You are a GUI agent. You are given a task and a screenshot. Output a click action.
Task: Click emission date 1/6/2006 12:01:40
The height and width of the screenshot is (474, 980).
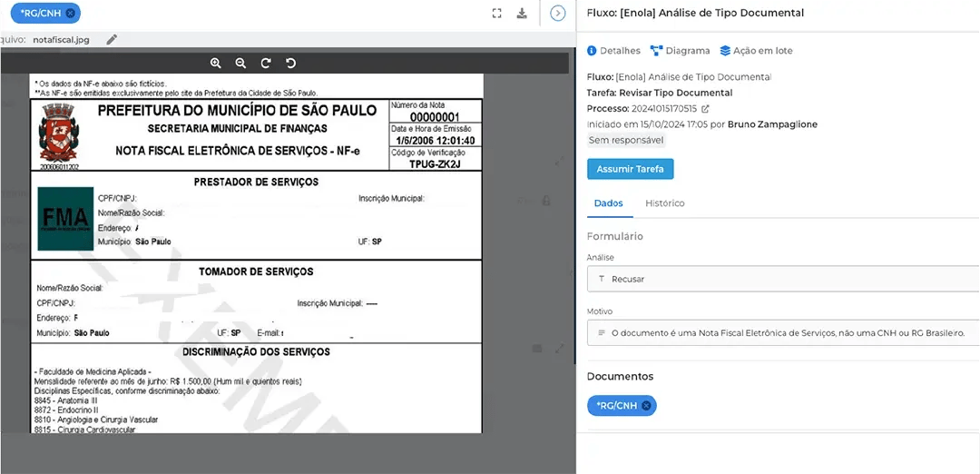tap(436, 140)
